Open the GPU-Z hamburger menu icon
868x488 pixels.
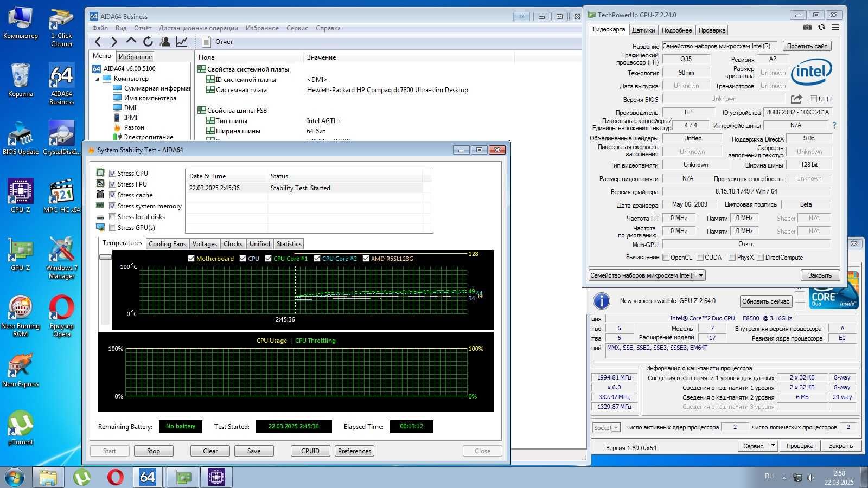point(835,27)
